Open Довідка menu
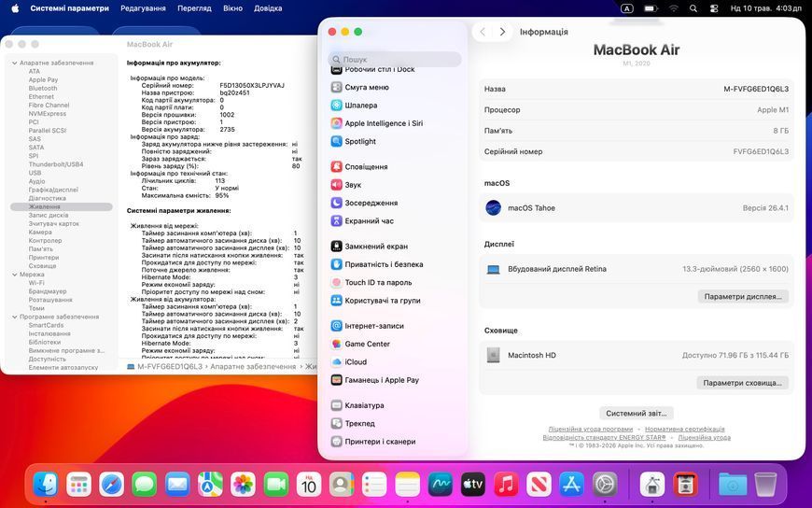Viewport: 812px width, 508px height. pos(268,8)
